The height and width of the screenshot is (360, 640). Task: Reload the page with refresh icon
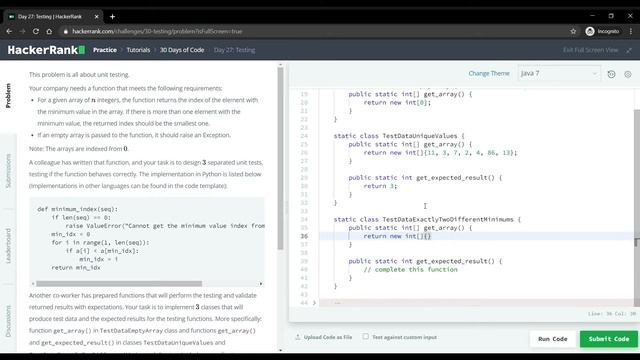point(36,31)
